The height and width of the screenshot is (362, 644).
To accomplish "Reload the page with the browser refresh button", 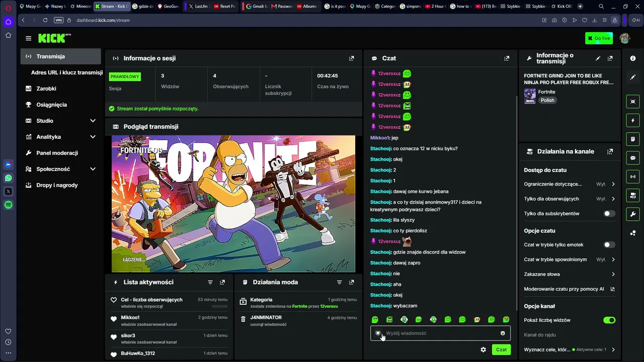I will (45, 20).
